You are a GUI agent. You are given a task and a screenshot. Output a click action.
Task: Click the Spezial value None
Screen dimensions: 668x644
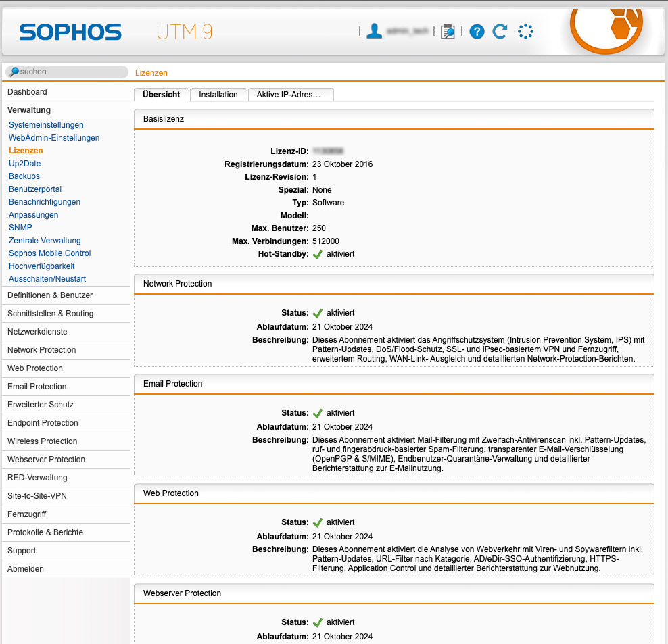coord(322,190)
